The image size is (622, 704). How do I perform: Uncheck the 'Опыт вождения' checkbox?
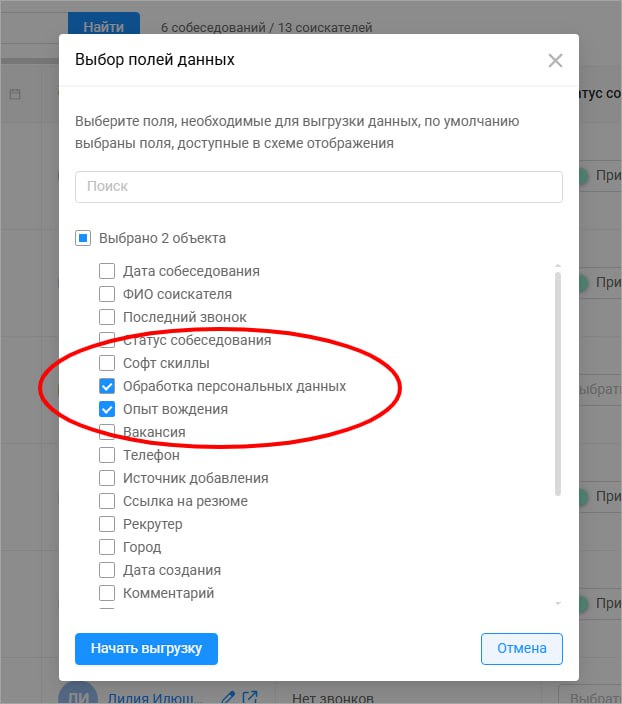coord(107,409)
